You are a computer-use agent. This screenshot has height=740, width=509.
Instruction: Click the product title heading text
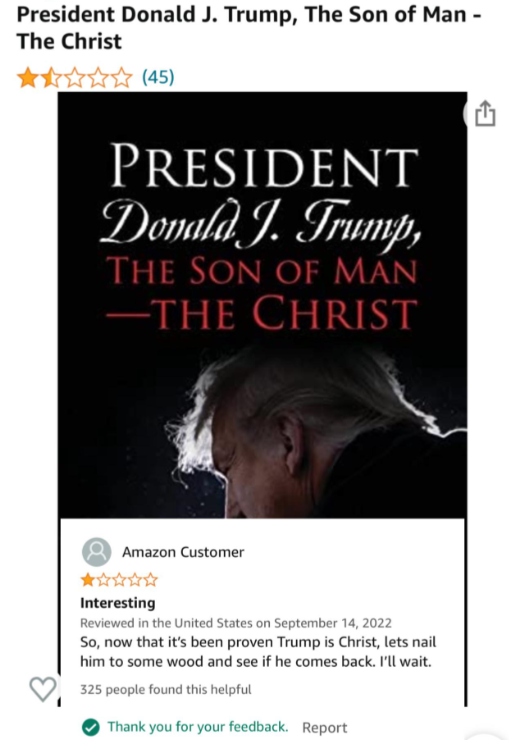[x=249, y=27]
